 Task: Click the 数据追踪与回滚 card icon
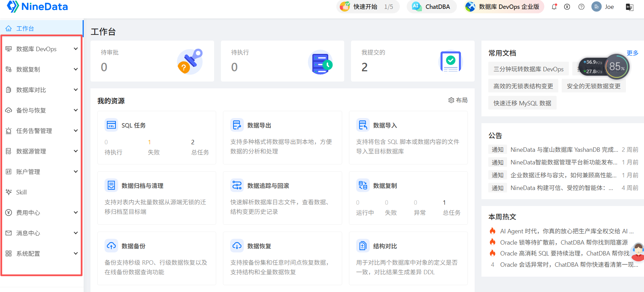point(237,186)
